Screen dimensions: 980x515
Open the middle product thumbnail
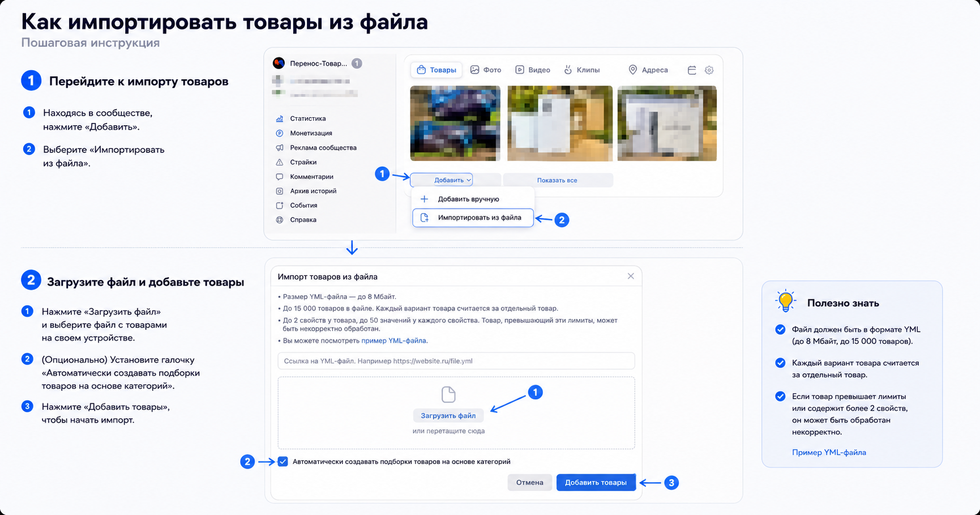tap(560, 124)
